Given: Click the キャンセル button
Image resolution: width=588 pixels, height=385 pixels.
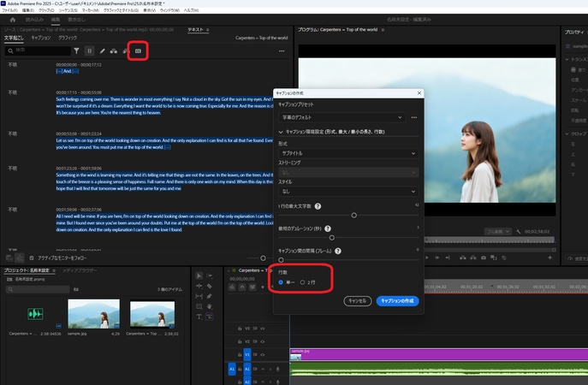Looking at the screenshot, I should (357, 301).
